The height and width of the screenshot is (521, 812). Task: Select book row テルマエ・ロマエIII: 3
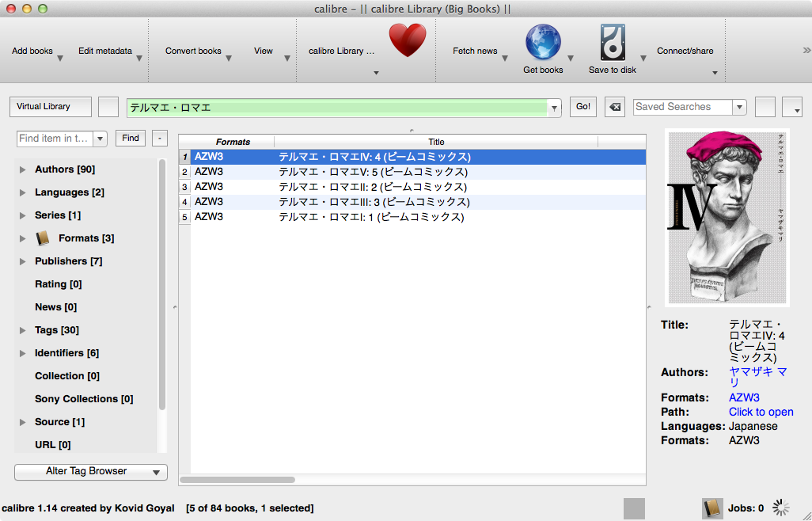coord(412,202)
